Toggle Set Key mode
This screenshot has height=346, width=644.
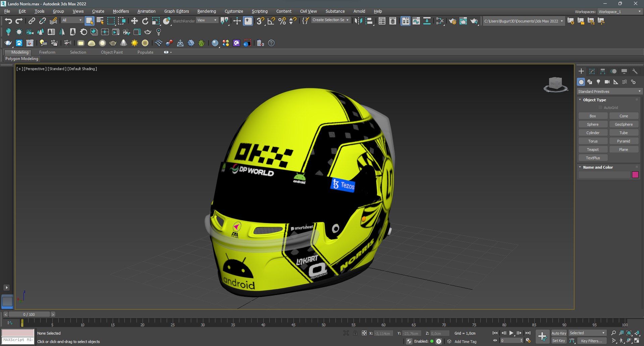coord(559,341)
